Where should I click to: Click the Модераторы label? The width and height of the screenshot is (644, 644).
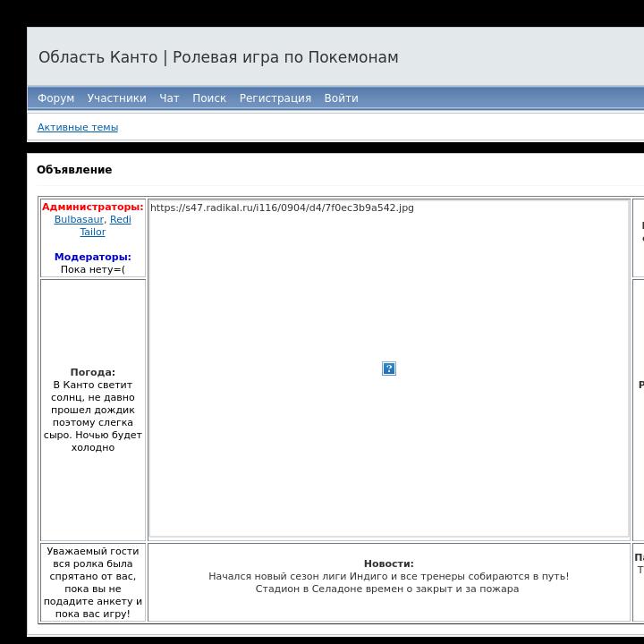click(x=93, y=257)
